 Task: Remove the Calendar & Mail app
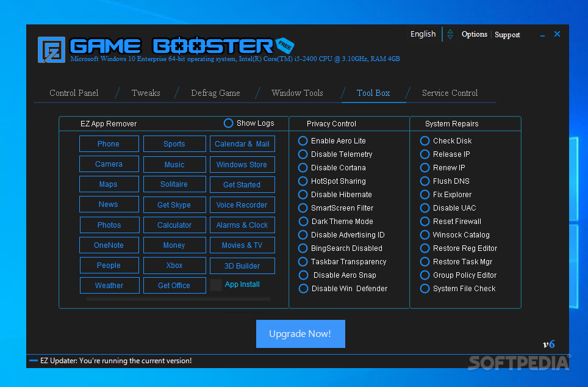(242, 144)
